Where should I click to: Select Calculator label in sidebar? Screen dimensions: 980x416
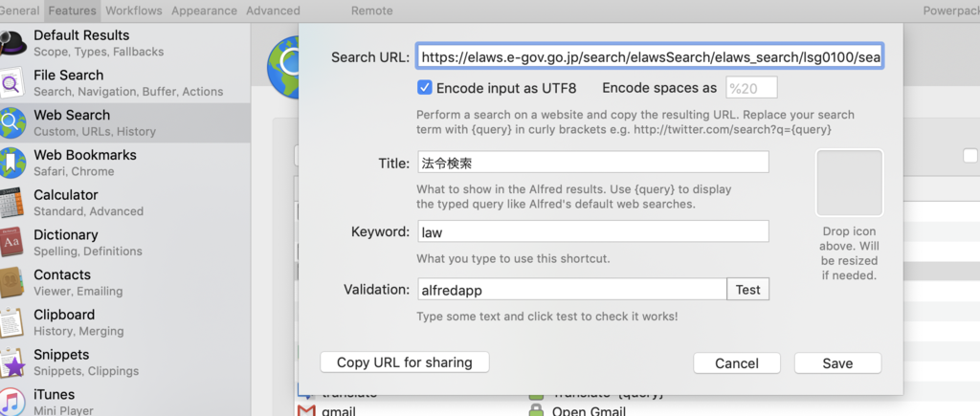[x=66, y=195]
